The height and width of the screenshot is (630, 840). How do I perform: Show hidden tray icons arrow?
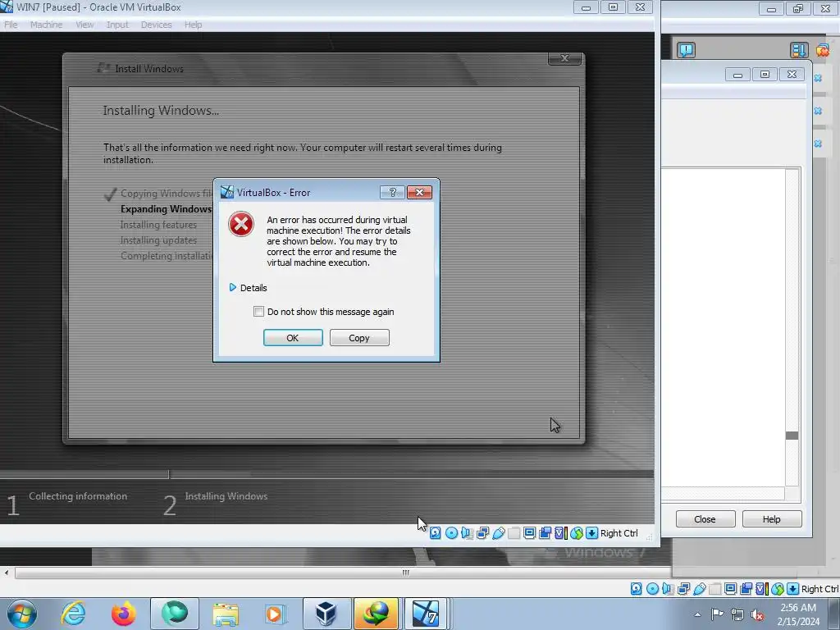pos(697,615)
